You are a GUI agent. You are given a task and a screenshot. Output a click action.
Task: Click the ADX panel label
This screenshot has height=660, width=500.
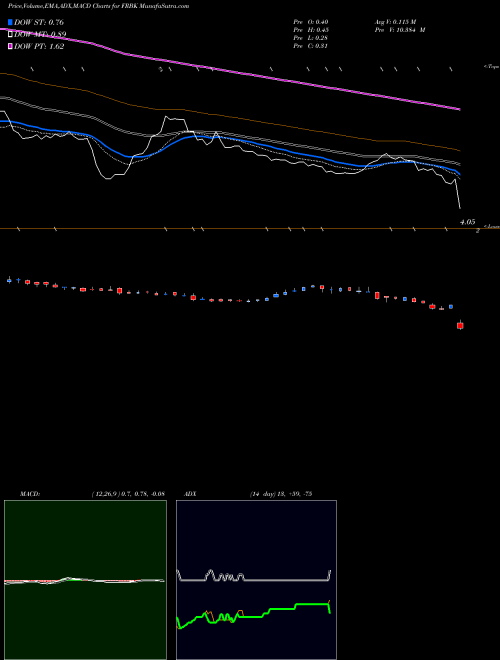(x=191, y=494)
